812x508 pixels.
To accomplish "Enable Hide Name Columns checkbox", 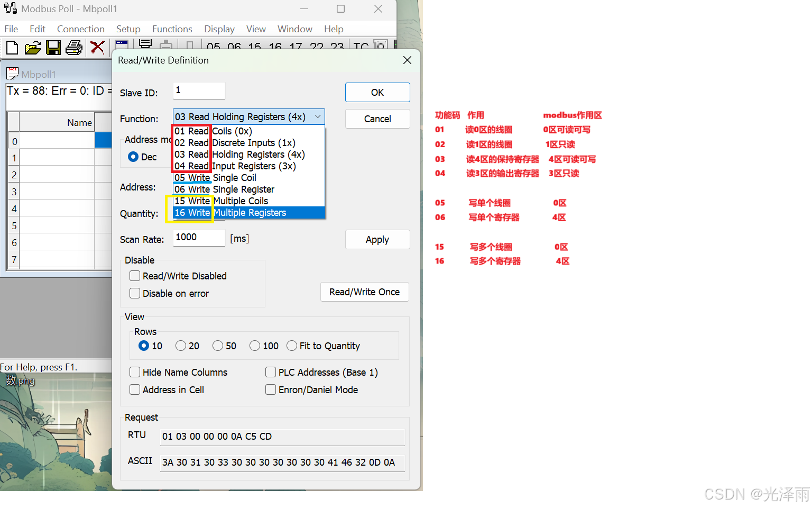I will [135, 372].
